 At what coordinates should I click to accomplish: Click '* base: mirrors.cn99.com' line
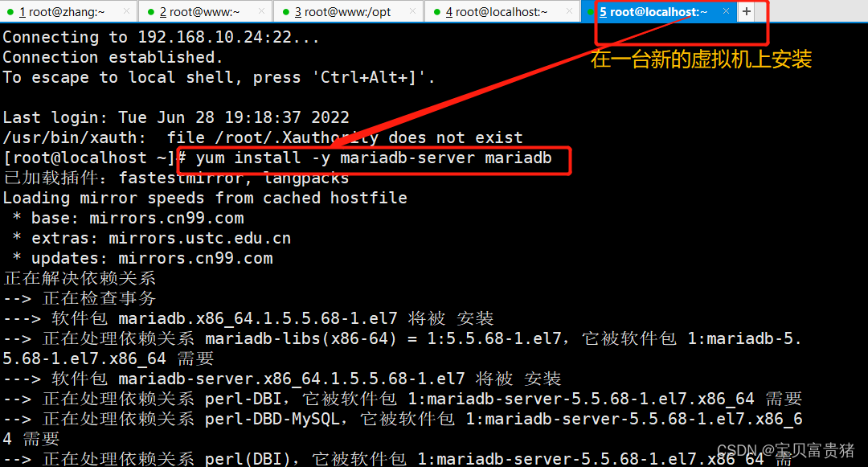(128, 218)
